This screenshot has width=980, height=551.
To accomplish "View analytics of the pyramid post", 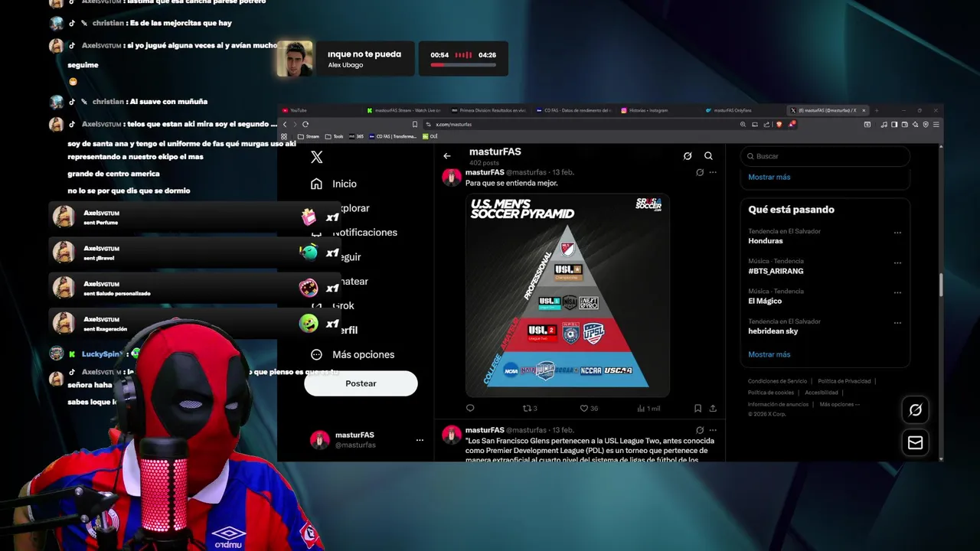I will 648,409.
